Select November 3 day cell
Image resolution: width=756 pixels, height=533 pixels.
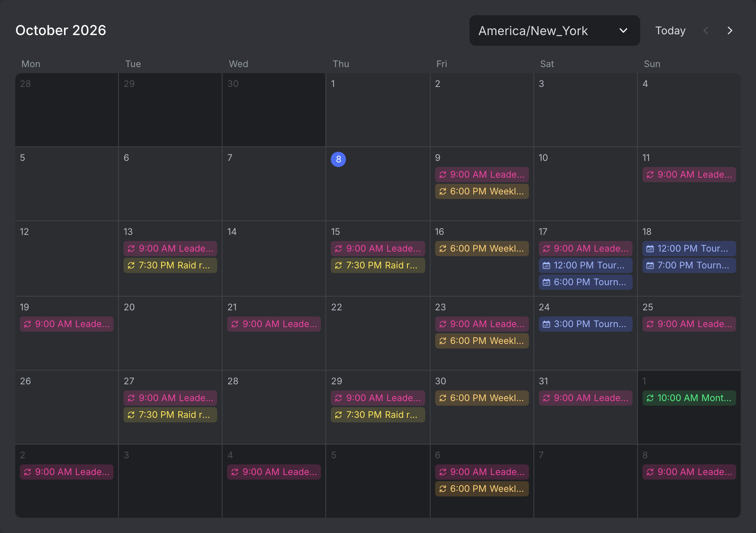[170, 481]
